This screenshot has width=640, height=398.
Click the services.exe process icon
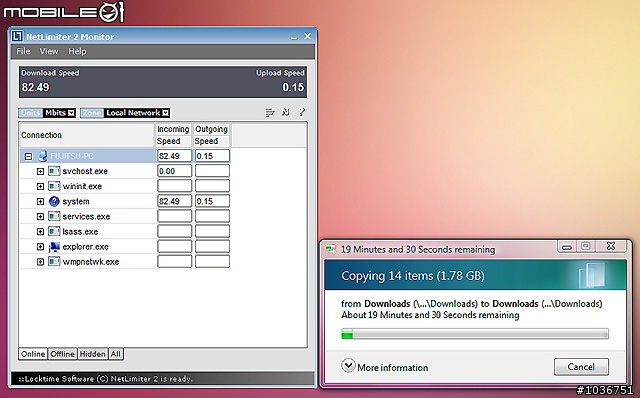point(54,216)
